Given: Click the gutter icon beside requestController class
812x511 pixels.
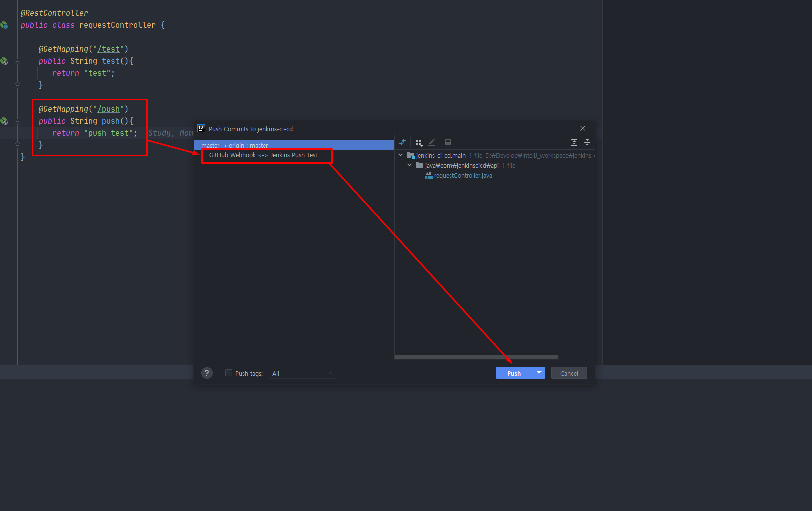Looking at the screenshot, I should pyautogui.click(x=4, y=25).
